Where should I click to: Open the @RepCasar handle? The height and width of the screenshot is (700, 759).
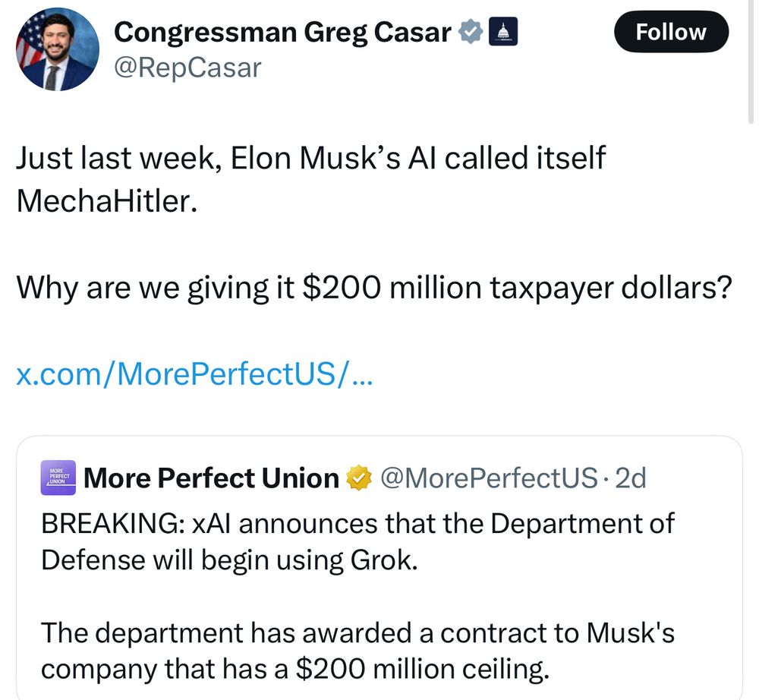[x=187, y=68]
